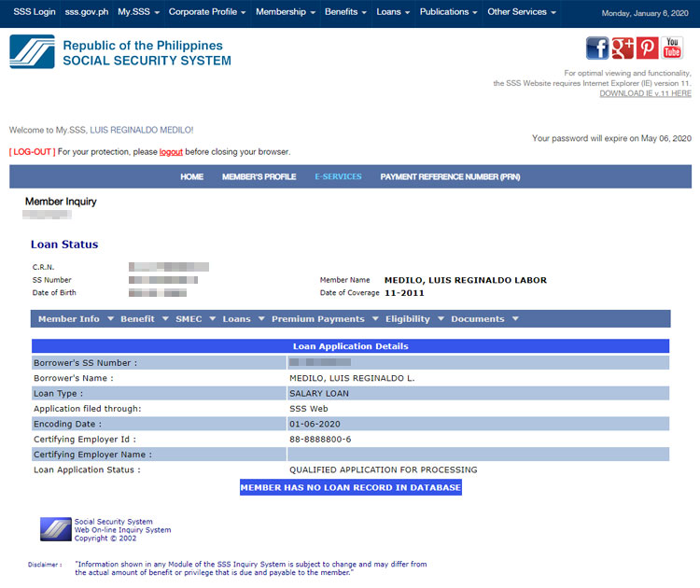
Task: Expand the Membership dropdown menu
Action: (286, 12)
